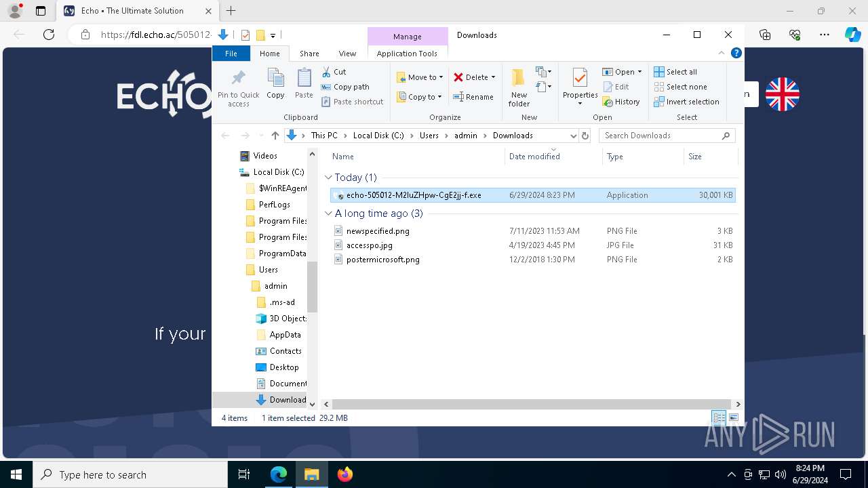Click Copy path command

coord(345,87)
